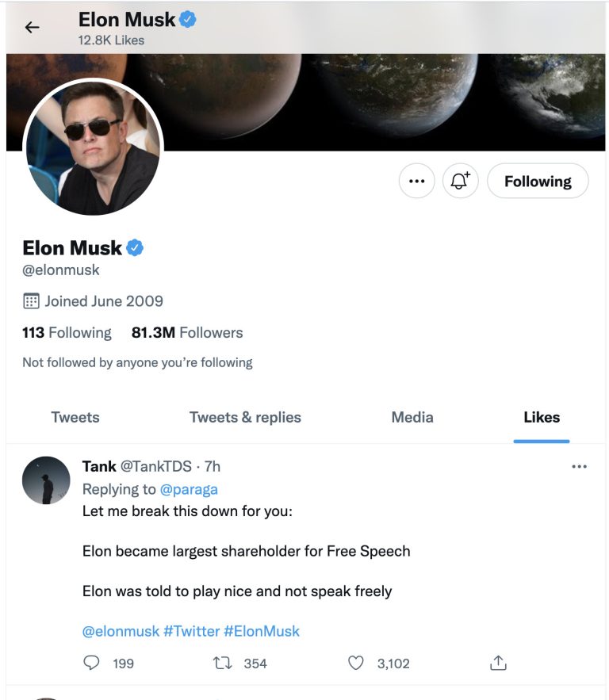Toggle the Following button
The image size is (609, 700).
point(537,181)
